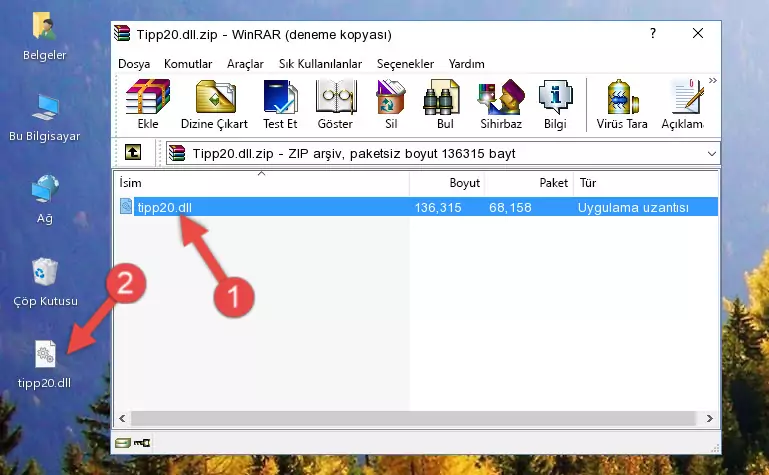Open the Sık Kullanılanlar menu
Viewport: 769px width, 475px height.
320,64
